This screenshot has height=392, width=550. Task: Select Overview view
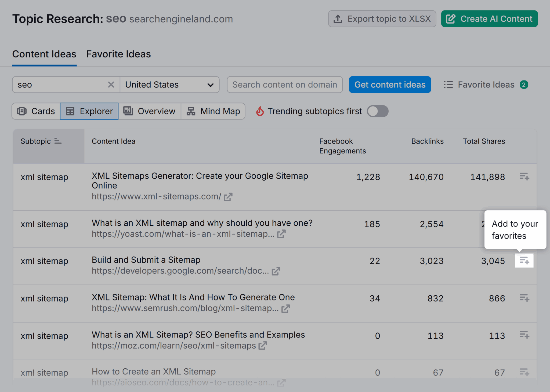[x=150, y=111]
